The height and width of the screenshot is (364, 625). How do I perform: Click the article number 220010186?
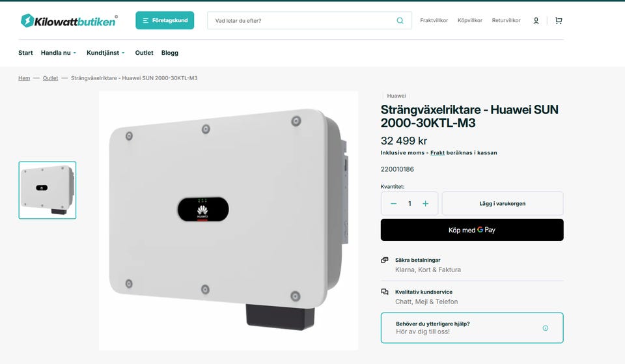pyautogui.click(x=397, y=169)
